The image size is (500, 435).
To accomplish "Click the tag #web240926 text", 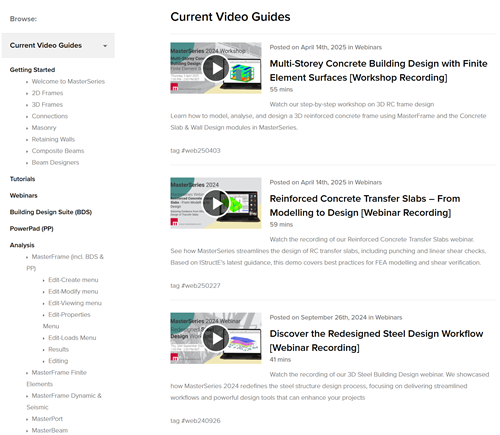I will [195, 421].
